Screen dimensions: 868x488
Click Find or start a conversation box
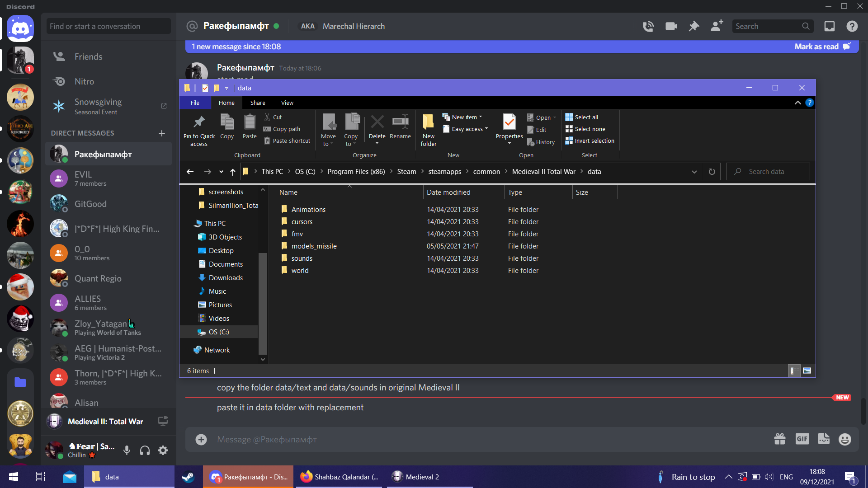(x=108, y=26)
